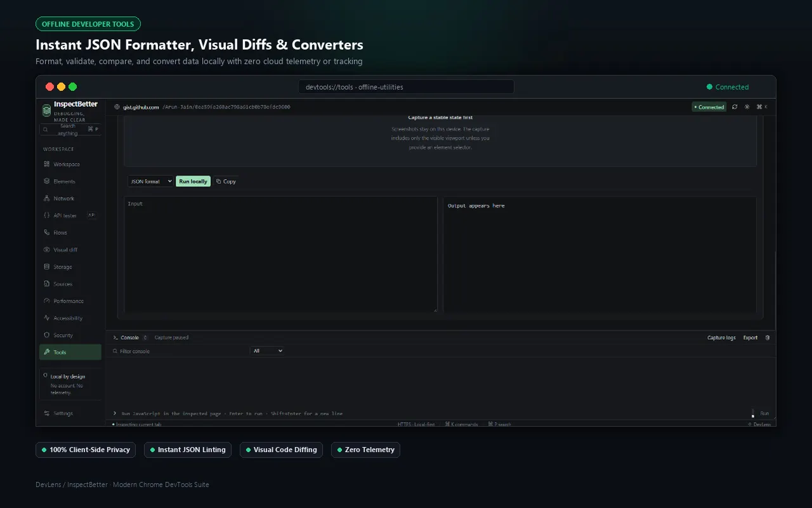812x508 pixels.
Task: Click the red macOS close dot
Action: click(x=50, y=87)
